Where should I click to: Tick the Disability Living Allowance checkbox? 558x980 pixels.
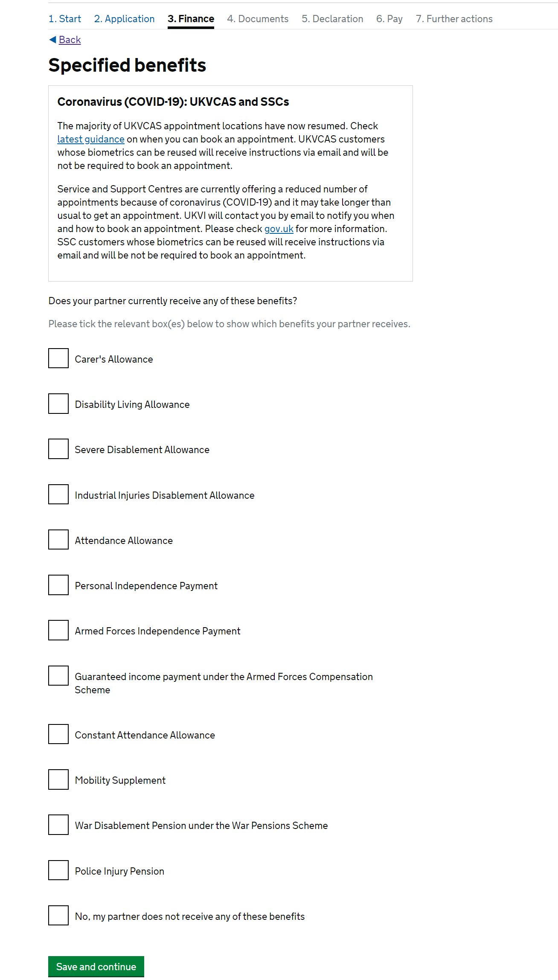point(58,404)
